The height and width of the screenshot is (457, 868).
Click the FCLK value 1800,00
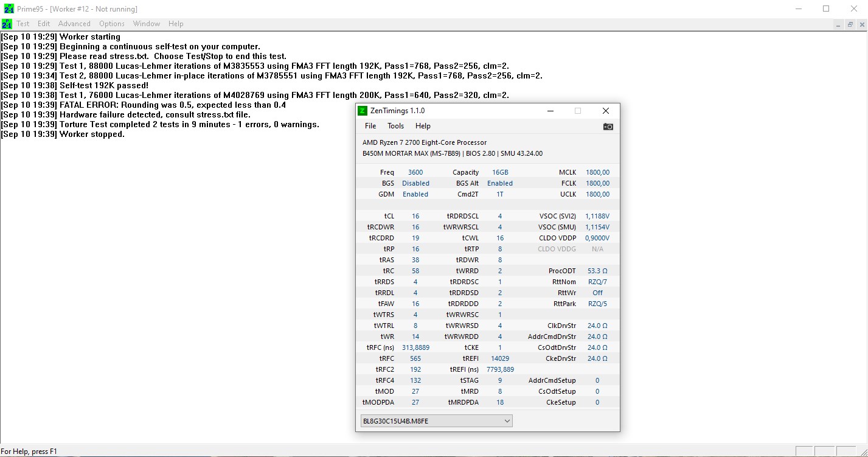[x=597, y=183]
